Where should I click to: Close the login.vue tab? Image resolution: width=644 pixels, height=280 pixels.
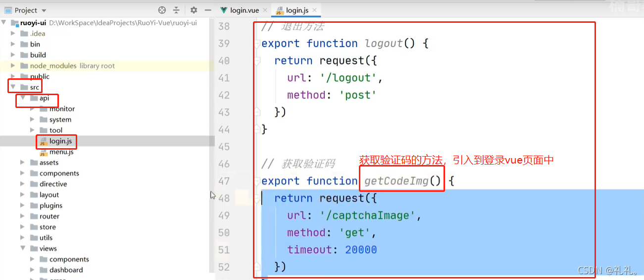pyautogui.click(x=265, y=10)
